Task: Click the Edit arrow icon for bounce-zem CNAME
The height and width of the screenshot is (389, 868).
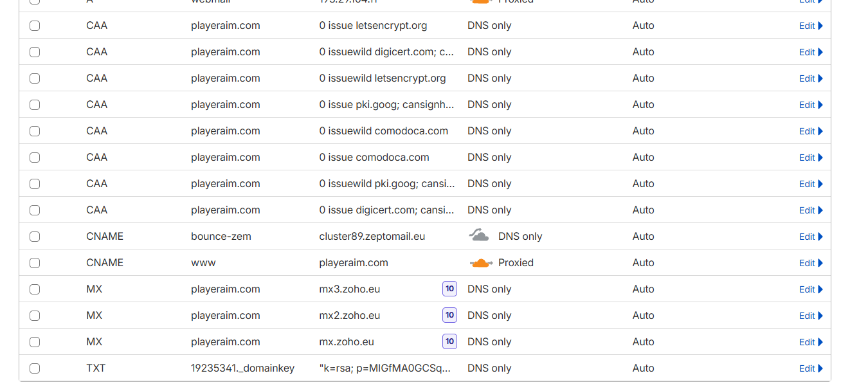Action: (x=820, y=237)
